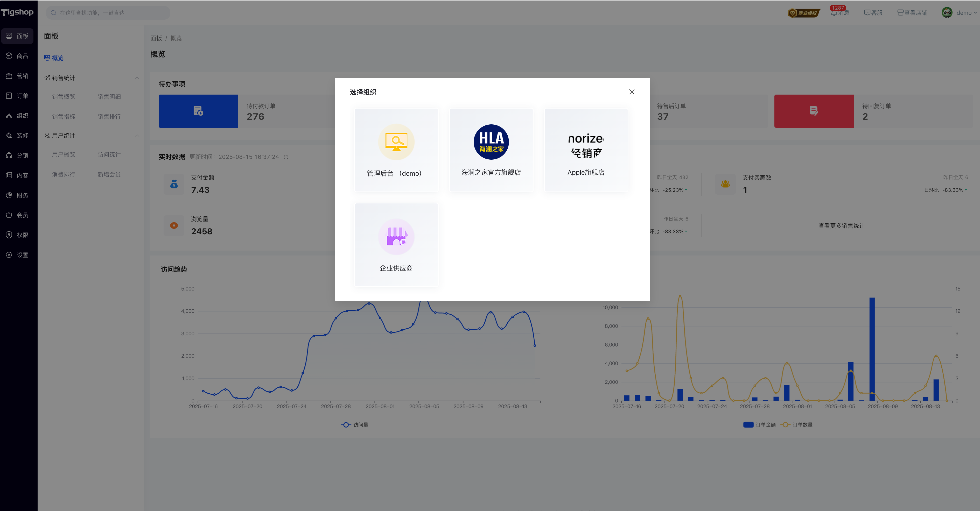Open the 消息 notifications bell
980x511 pixels.
click(x=840, y=12)
